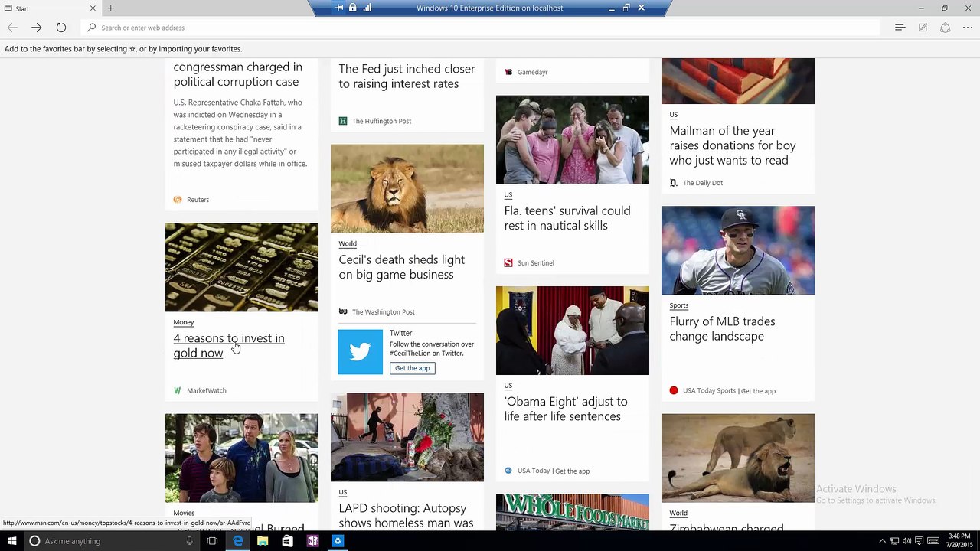The width and height of the screenshot is (980, 551).
Task: Click the Cortana microphone icon
Action: pos(189,541)
